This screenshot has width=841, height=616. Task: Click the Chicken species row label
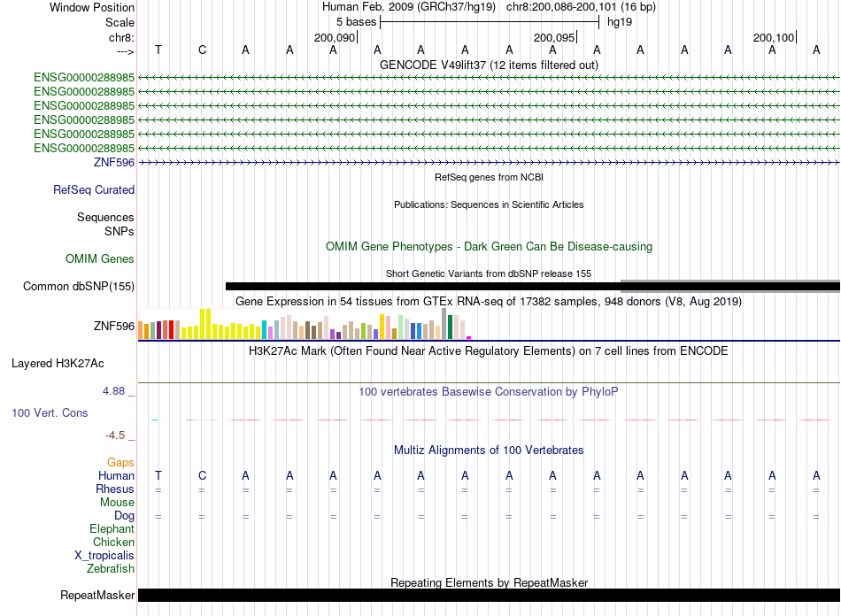point(113,542)
